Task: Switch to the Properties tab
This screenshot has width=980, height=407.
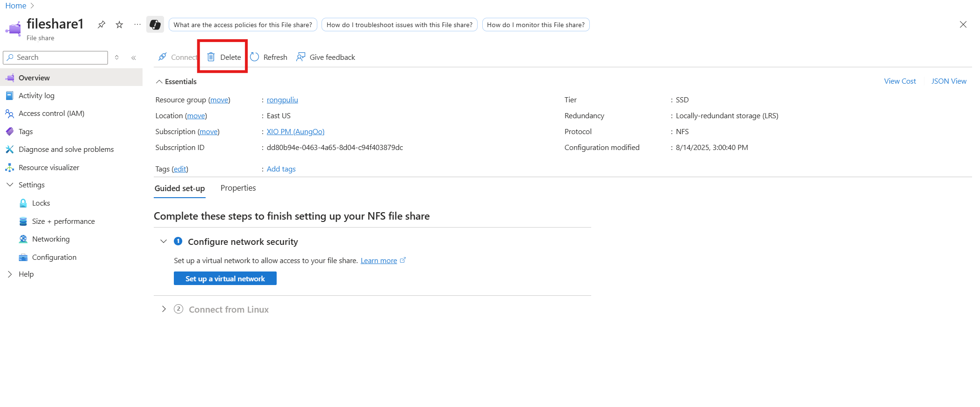Action: point(238,188)
